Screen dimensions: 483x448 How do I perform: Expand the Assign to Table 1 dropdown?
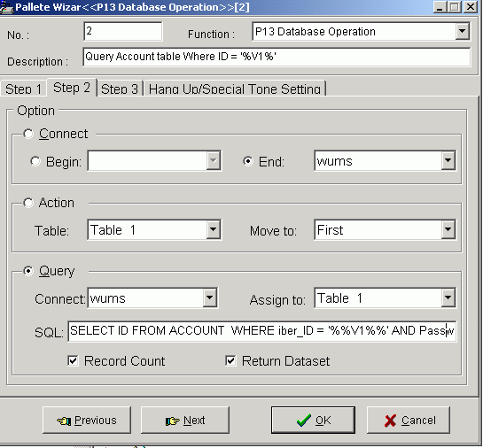(x=448, y=297)
